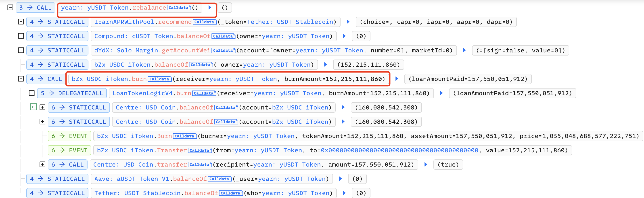The height and width of the screenshot is (198, 644).
Task: Open yearn: yUSDT Token contract in the rebalance row
Action: 95,8
